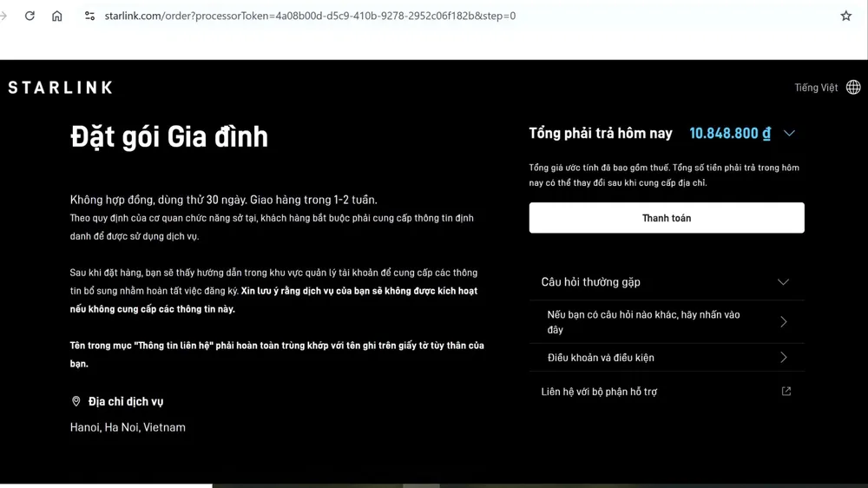Image resolution: width=868 pixels, height=488 pixels.
Task: Click the forward navigation arrow
Action: pos(3,16)
